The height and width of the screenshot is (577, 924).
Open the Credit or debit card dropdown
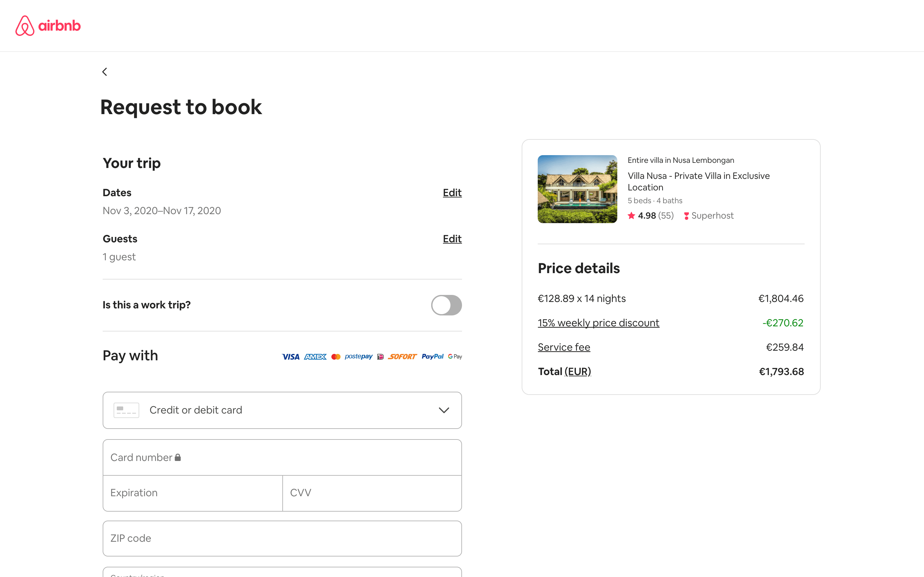(x=282, y=410)
